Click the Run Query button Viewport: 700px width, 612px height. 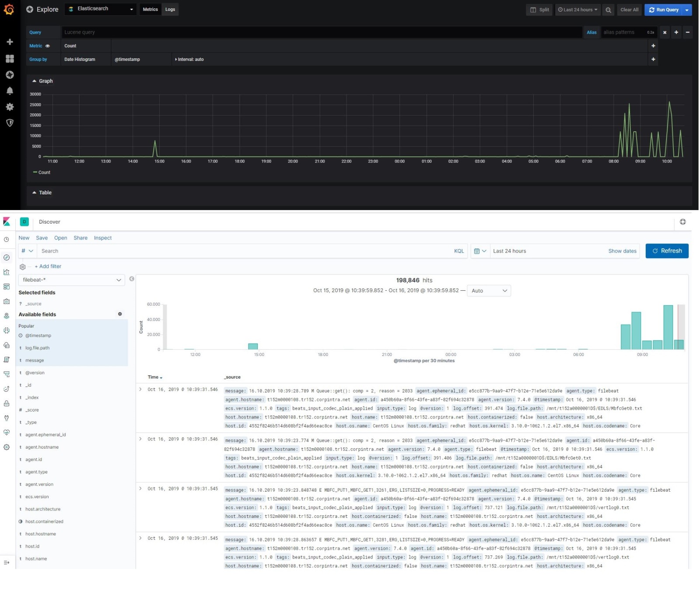665,10
